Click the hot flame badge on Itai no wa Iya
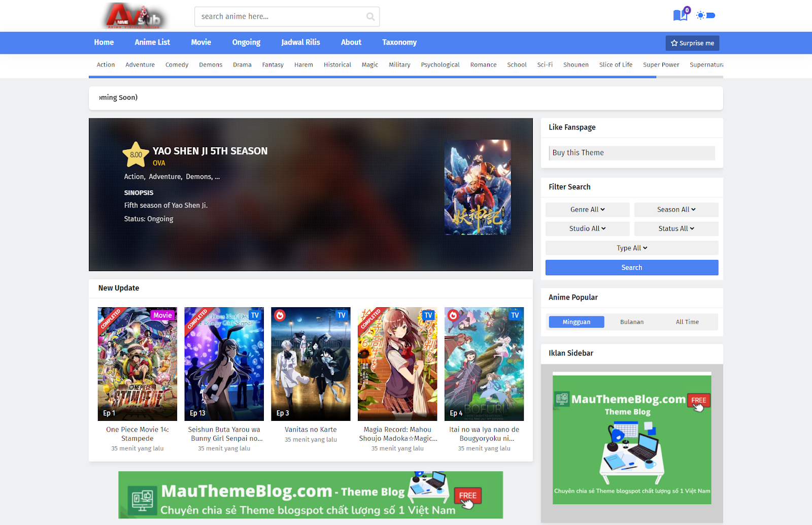The image size is (812, 525). (x=453, y=315)
